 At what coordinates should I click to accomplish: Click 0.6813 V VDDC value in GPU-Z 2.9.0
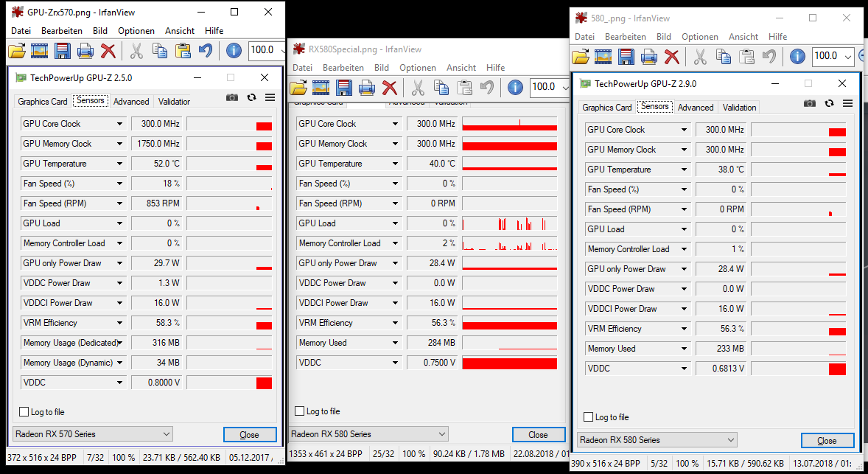tap(721, 369)
